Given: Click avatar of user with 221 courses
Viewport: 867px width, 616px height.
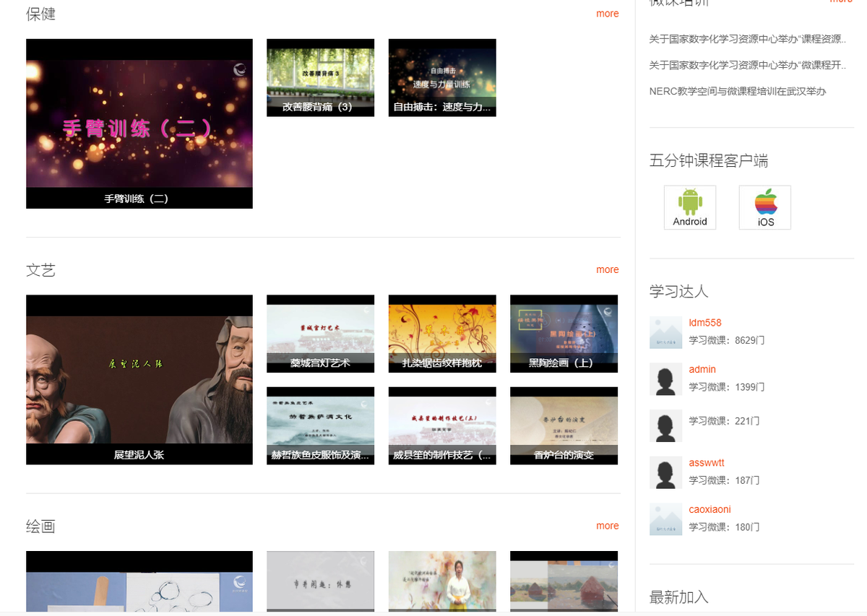Looking at the screenshot, I should pos(665,425).
